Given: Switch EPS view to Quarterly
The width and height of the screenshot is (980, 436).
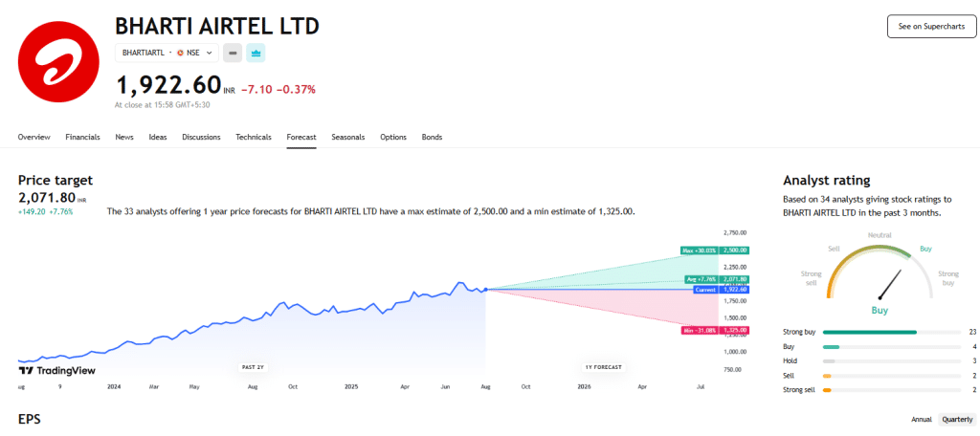Looking at the screenshot, I should tap(957, 419).
